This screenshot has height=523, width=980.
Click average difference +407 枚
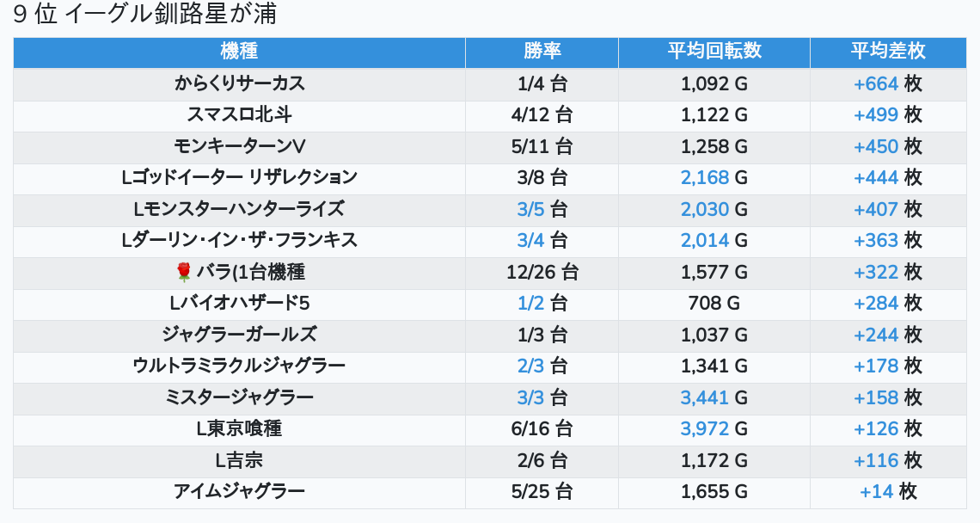pyautogui.click(x=888, y=209)
